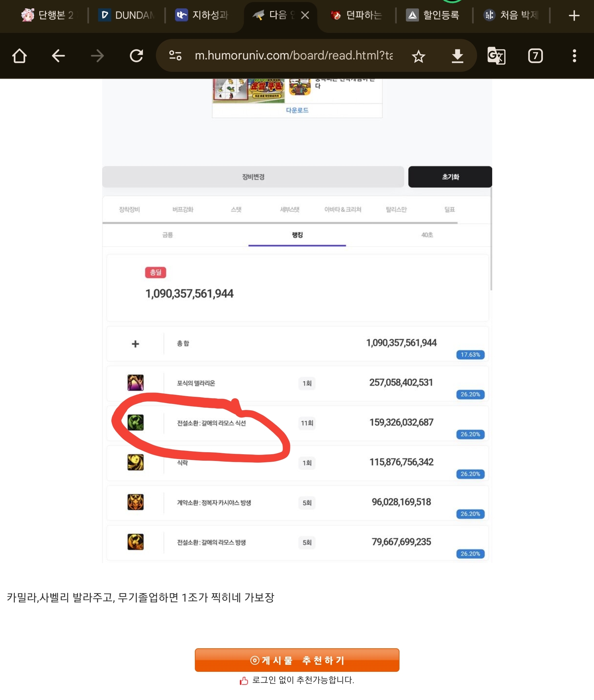Click the 게시물 추천하기 recommend button
Image resolution: width=594 pixels, height=700 pixels.
pos(297,660)
